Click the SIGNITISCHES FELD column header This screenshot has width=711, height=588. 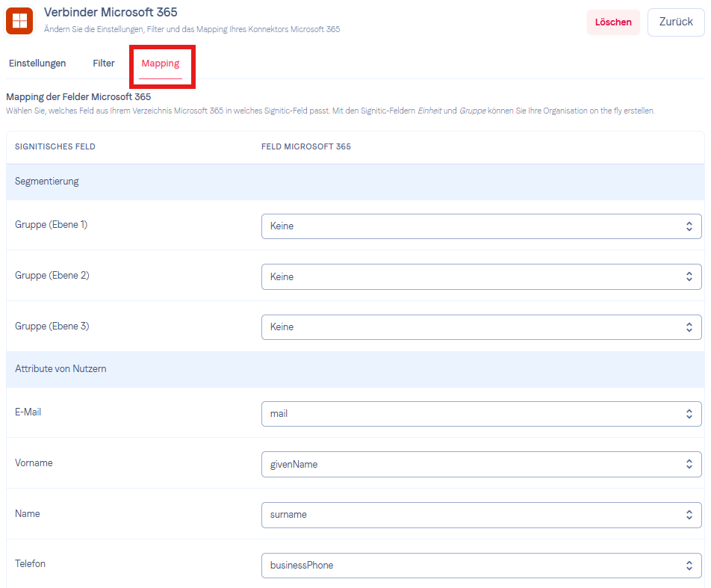point(55,146)
